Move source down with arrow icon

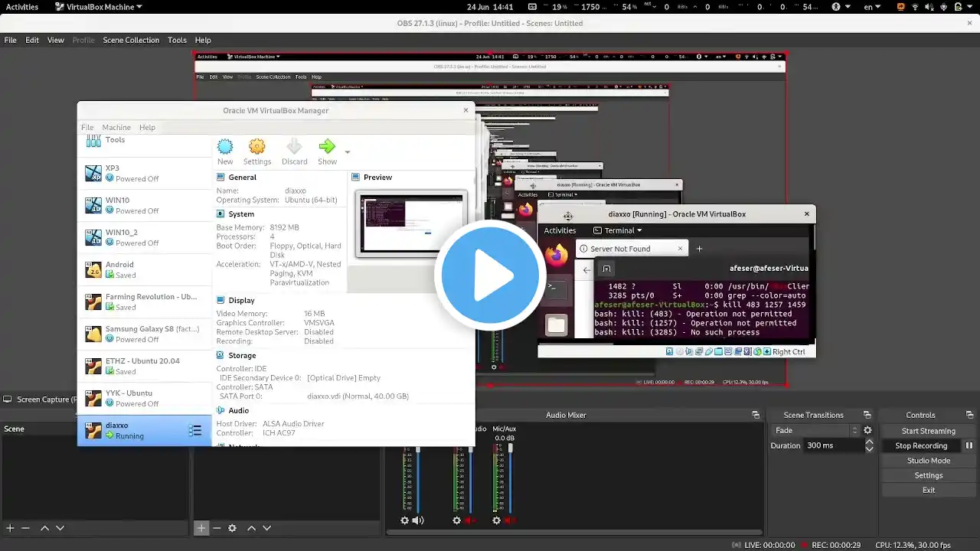(x=266, y=528)
